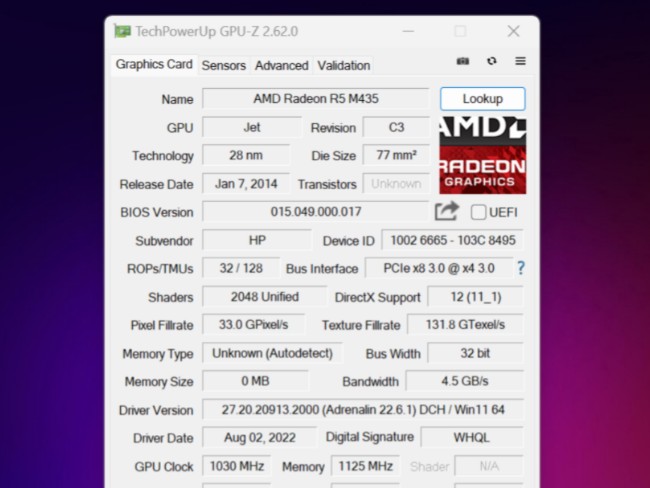Click the 'GPU Clock' label
The width and height of the screenshot is (650, 488).
click(164, 467)
